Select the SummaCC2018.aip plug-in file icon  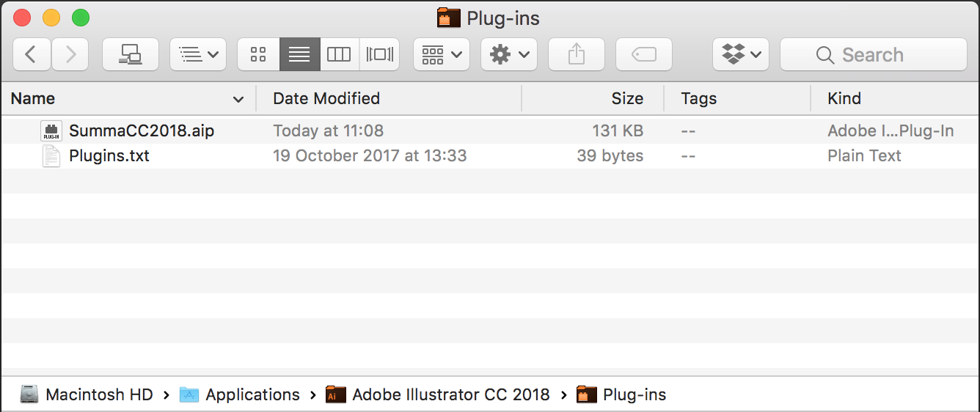tap(51, 130)
